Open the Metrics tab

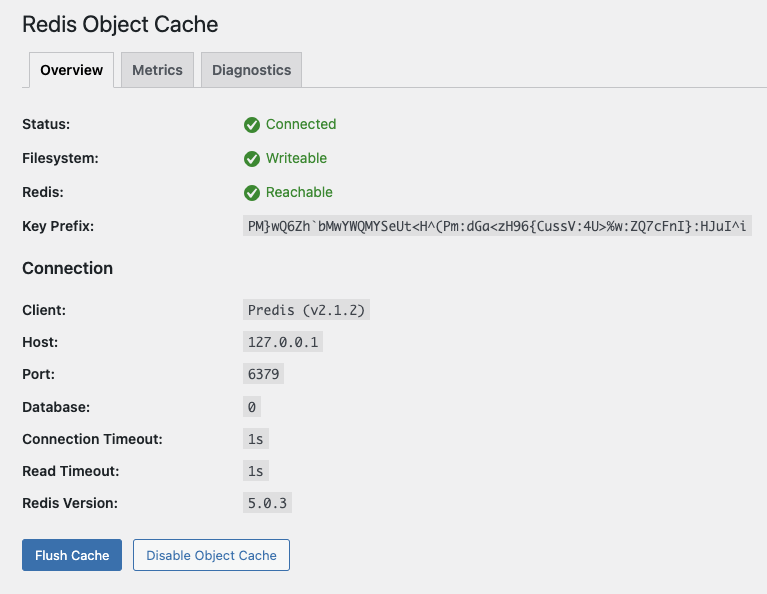click(x=158, y=70)
